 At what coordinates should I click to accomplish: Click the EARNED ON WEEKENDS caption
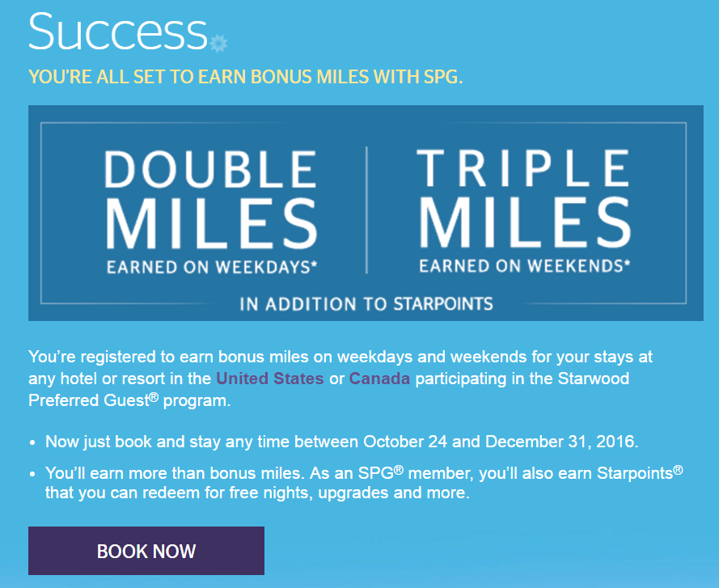[x=525, y=266]
